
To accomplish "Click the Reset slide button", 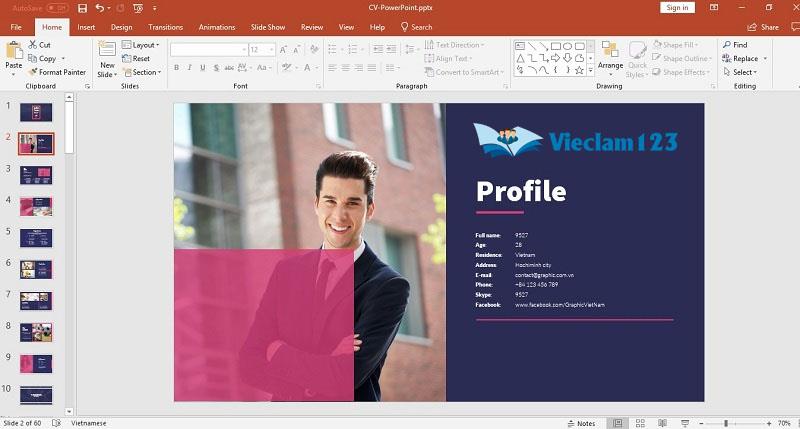I will point(136,58).
